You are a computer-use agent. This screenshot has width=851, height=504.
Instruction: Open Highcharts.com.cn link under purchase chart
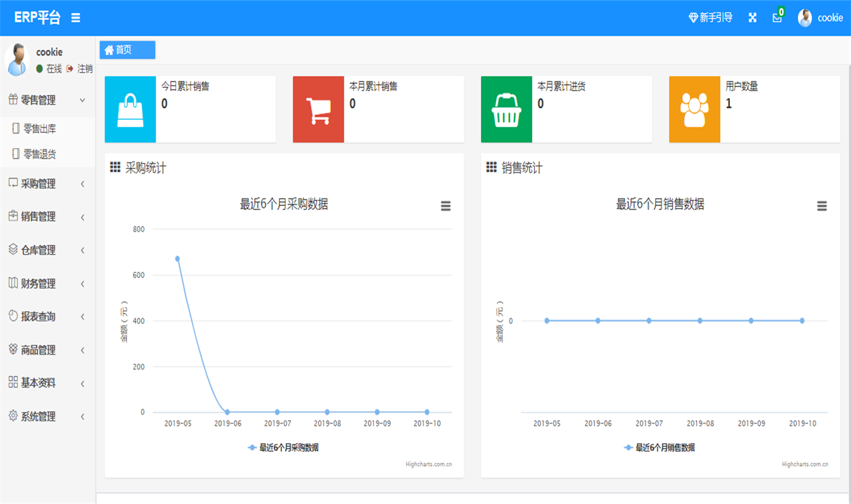[429, 465]
